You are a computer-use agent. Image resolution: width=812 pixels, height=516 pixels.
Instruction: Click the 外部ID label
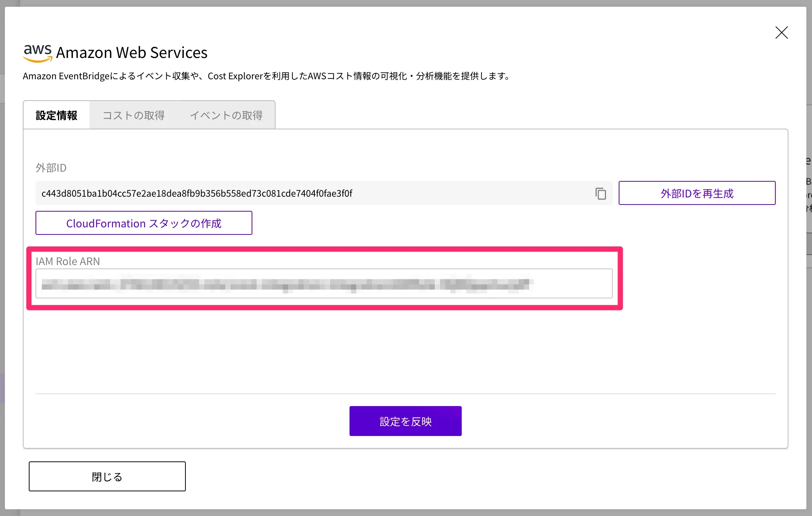point(51,168)
